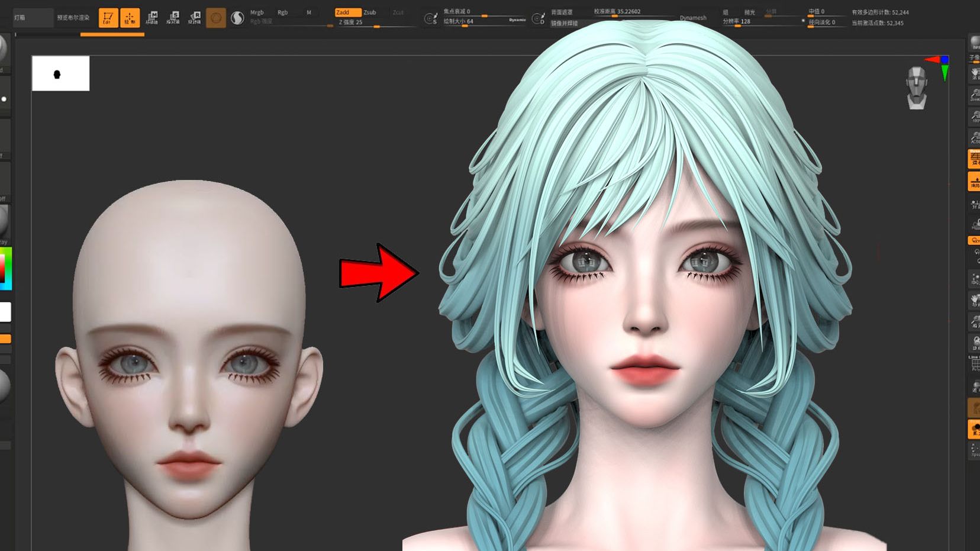Toggle the 组 (groups) option for Dynamesh

(x=726, y=12)
